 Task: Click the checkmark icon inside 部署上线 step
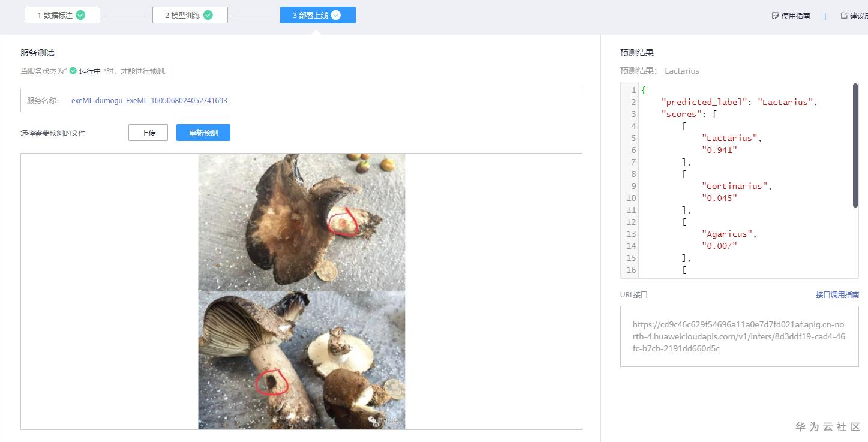(x=337, y=14)
